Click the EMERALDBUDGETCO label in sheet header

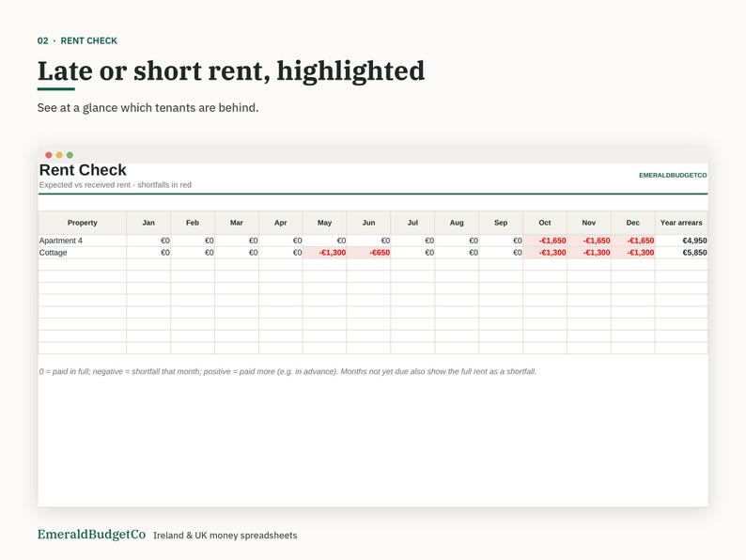coord(673,175)
